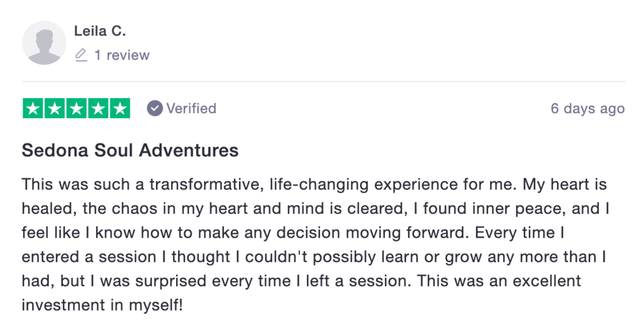644x322 pixels.
Task: Click the third green rating star
Action: coord(76,109)
